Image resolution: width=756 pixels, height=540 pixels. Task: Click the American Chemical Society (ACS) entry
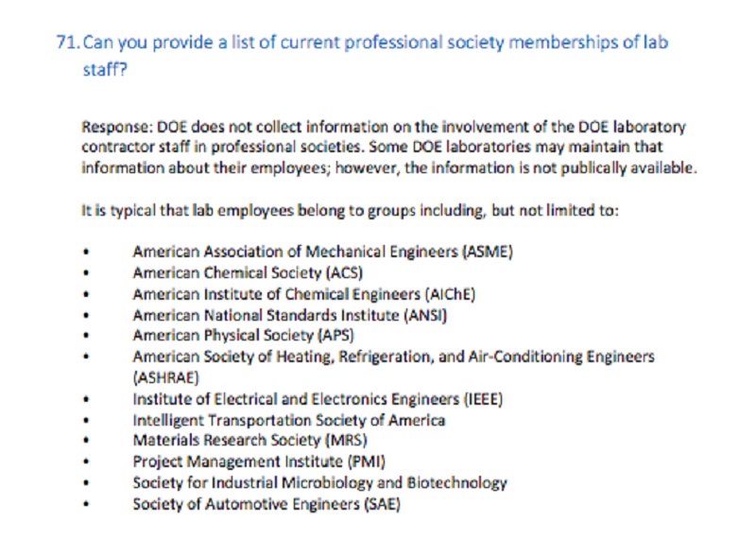point(248,272)
